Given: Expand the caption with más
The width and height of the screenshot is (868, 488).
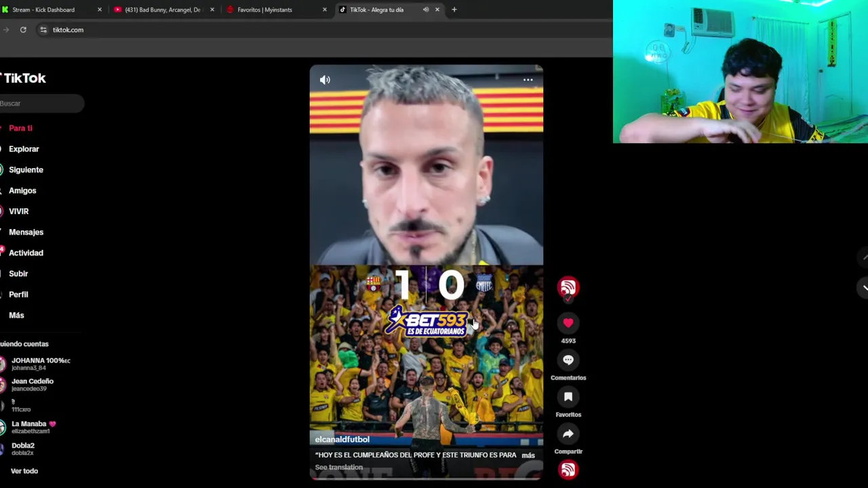Looking at the screenshot, I should (528, 455).
